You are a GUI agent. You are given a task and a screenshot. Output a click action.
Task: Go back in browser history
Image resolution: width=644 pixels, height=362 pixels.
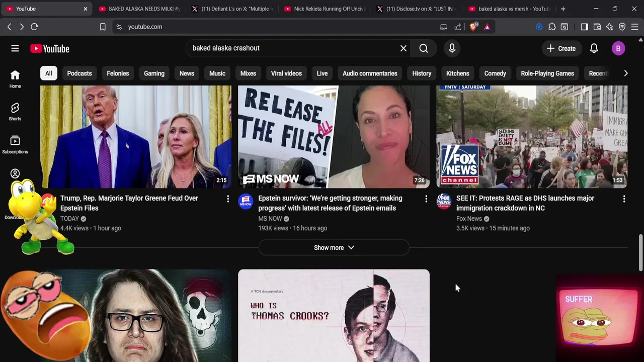pos(9,27)
